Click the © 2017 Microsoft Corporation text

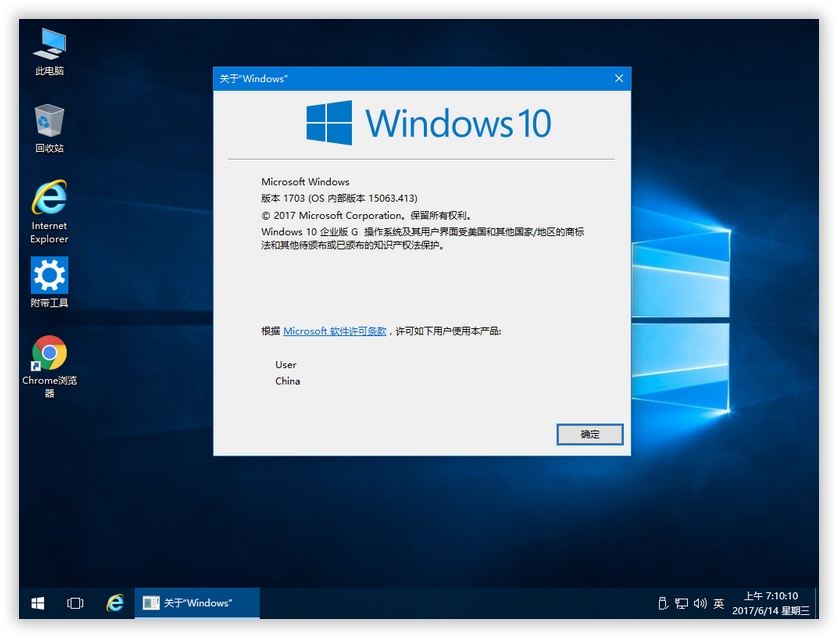[x=367, y=215]
